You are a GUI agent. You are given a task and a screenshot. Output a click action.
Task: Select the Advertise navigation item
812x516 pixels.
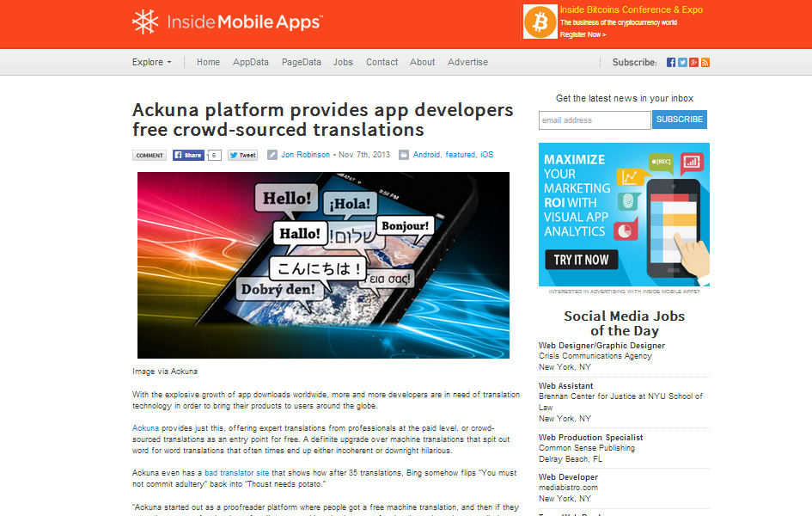[467, 62]
